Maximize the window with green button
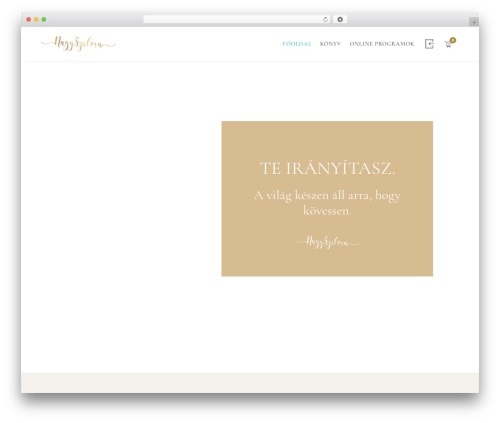The width and height of the screenshot is (500, 423). 44,19
